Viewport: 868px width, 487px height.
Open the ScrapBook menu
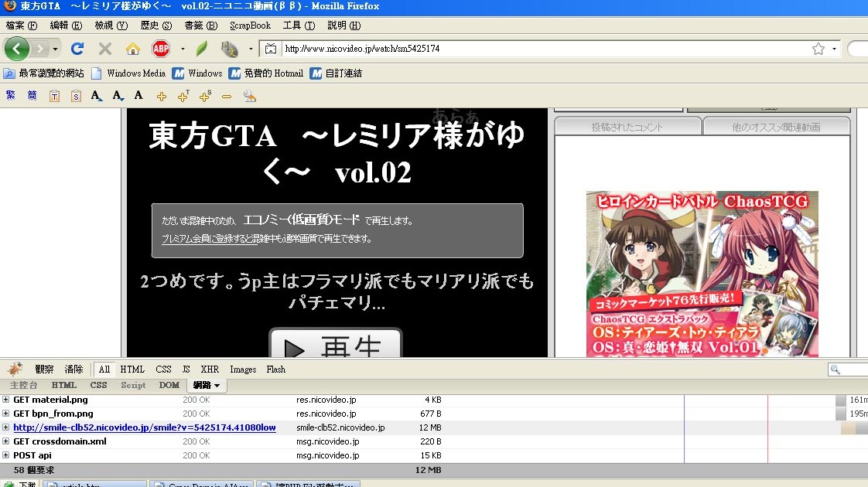point(250,26)
